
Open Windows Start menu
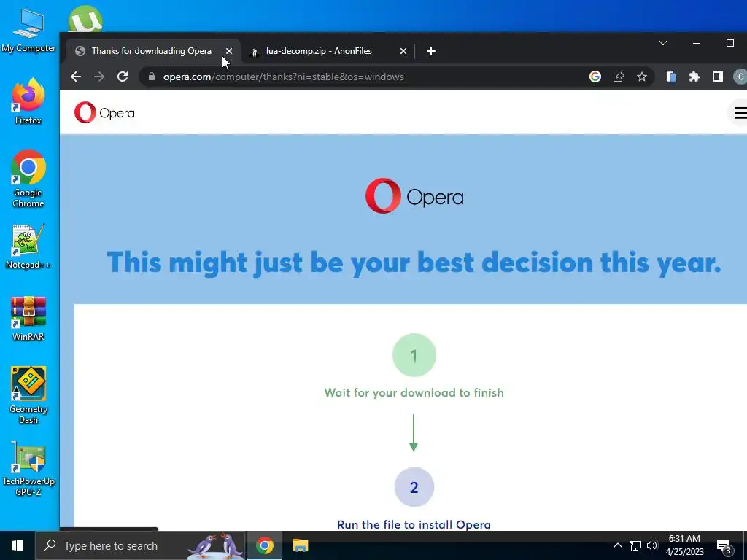[x=18, y=545]
